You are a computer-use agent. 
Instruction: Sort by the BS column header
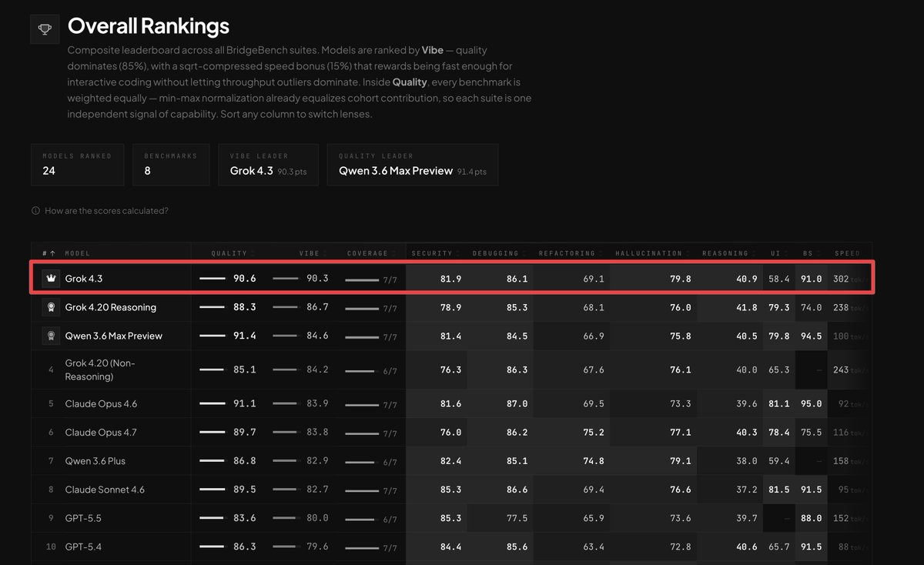point(812,253)
